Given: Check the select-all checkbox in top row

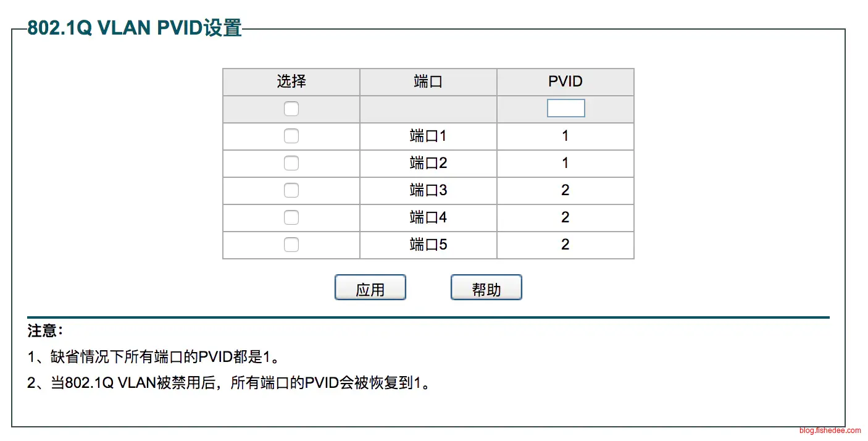Looking at the screenshot, I should [291, 109].
